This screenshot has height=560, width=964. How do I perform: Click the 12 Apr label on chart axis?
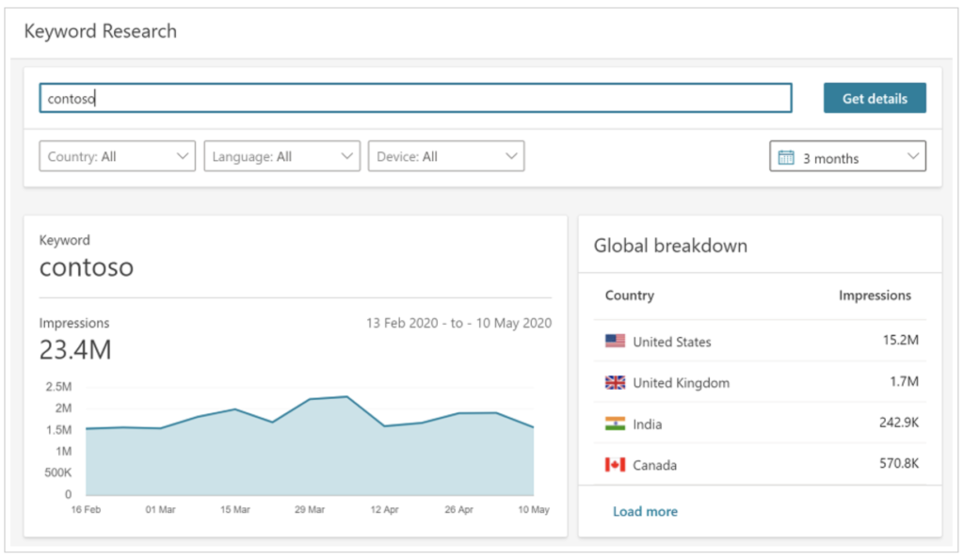(x=384, y=509)
